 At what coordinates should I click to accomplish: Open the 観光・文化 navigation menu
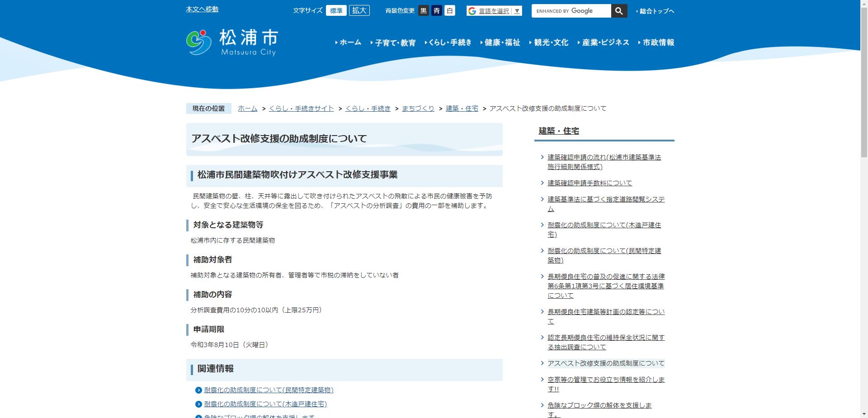(550, 42)
